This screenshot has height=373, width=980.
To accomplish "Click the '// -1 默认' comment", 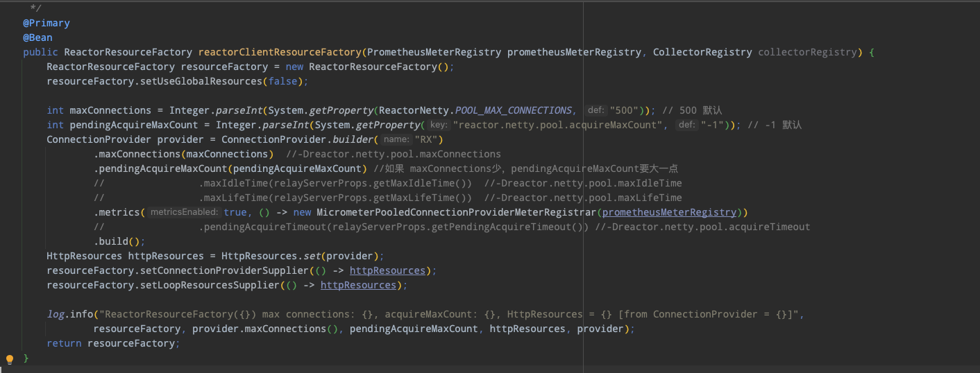I will tap(775, 125).
